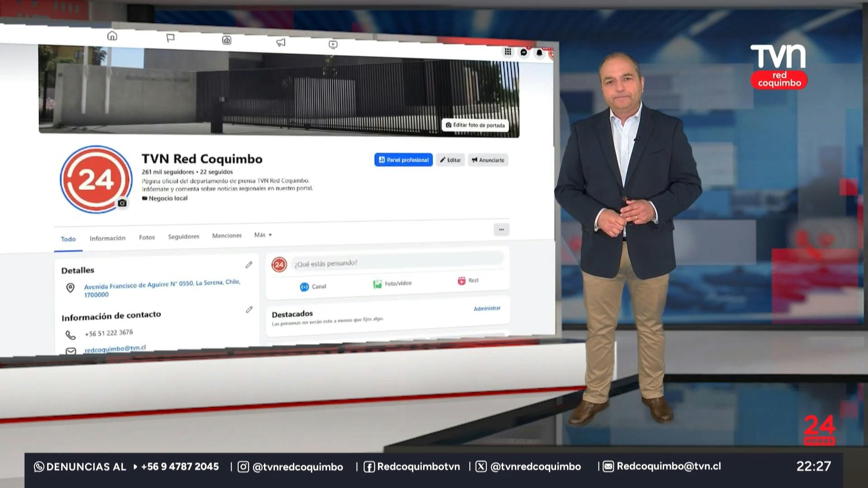The height and width of the screenshot is (488, 868).
Task: Click the +56 9 4787 2045 denuncias number
Action: click(180, 467)
